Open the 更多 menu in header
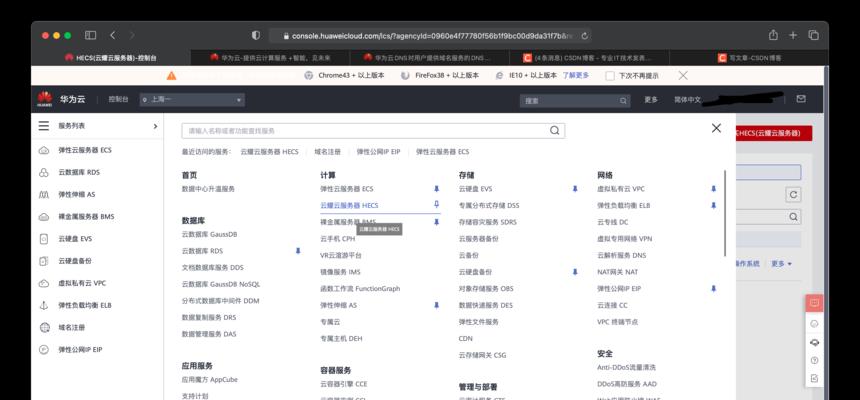The image size is (860, 400). pos(651,100)
